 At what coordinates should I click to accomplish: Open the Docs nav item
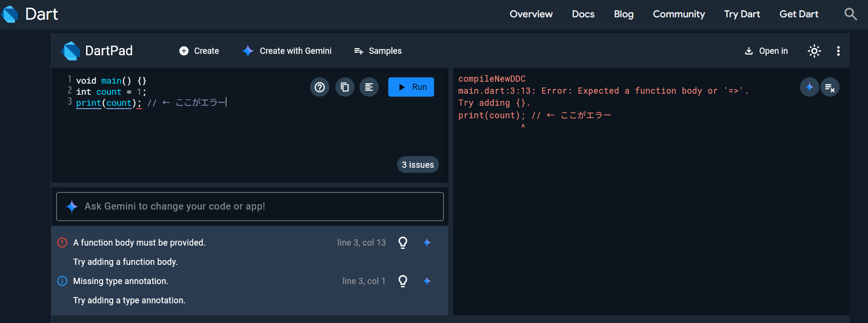(583, 14)
